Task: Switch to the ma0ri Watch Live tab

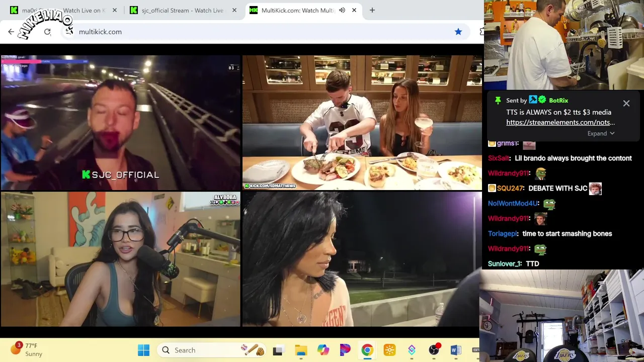Action: coord(64,10)
